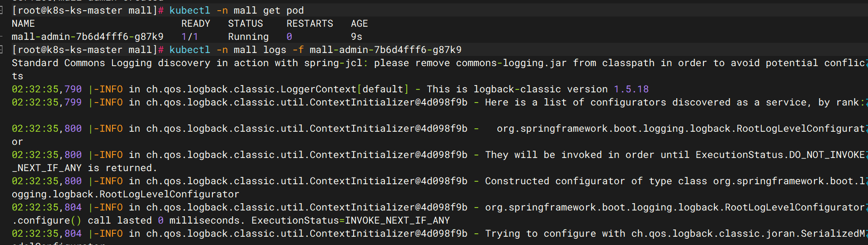Viewport: 868px width, 245px height.
Task: Click the "_NEXT_IF_ANY is returned." text
Action: tap(84, 168)
